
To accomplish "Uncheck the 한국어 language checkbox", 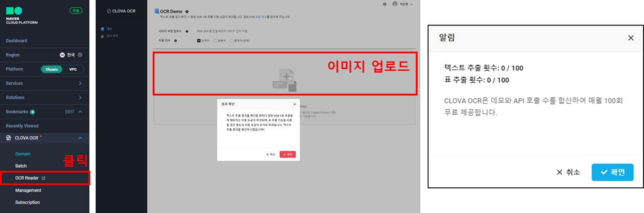I will (x=199, y=40).
